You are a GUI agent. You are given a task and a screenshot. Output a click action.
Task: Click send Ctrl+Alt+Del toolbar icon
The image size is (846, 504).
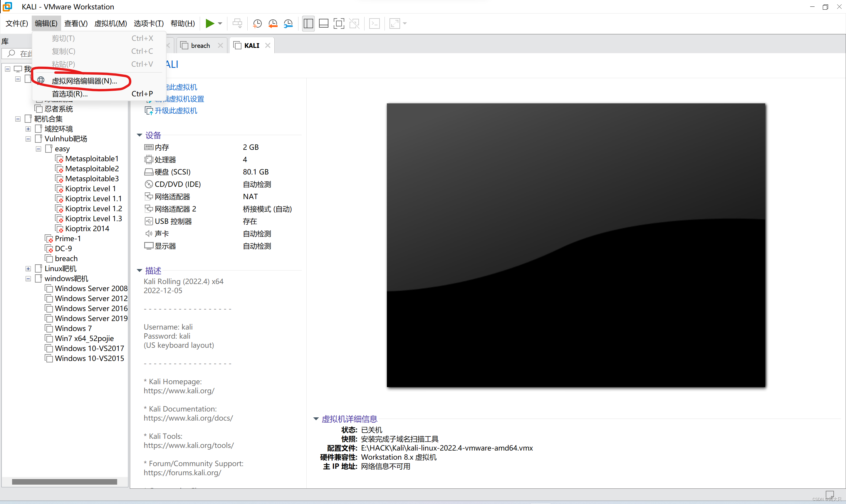237,23
